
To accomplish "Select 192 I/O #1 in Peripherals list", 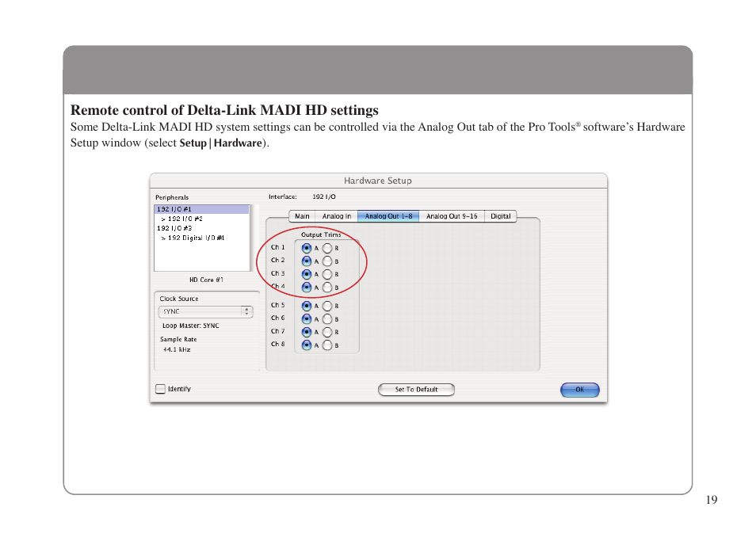I will pos(201,209).
